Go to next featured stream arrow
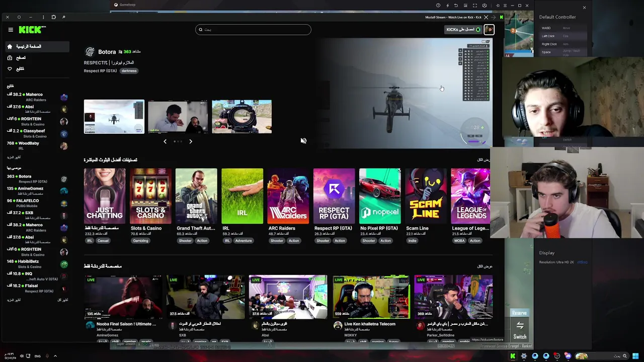Image resolution: width=644 pixels, height=362 pixels. click(x=191, y=142)
